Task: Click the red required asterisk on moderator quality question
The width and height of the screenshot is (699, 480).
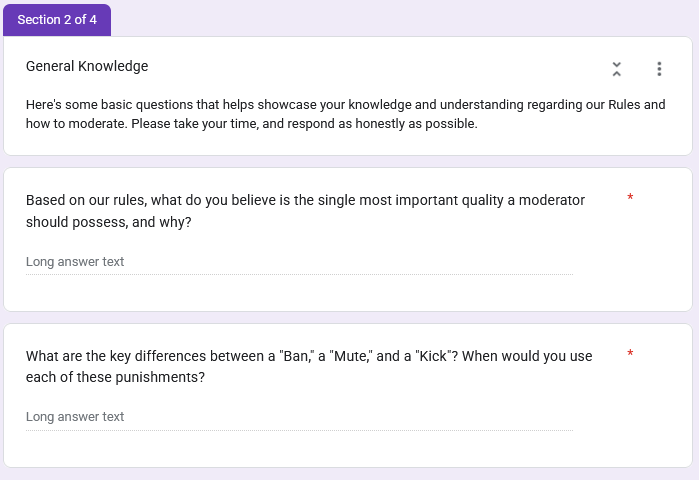Action: (x=630, y=198)
